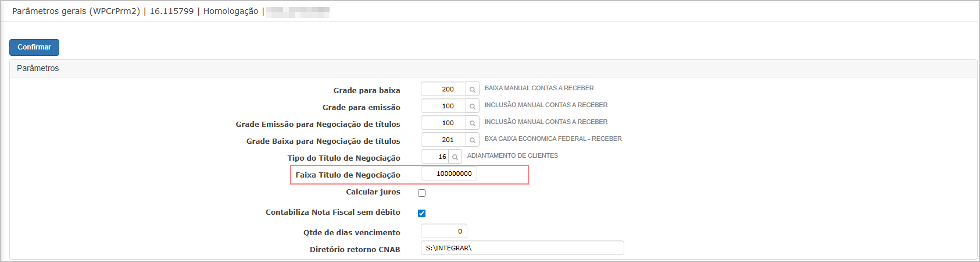Image resolution: width=980 pixels, height=262 pixels.
Task: Edit the Faixa Título de Negociação field
Action: [x=449, y=174]
